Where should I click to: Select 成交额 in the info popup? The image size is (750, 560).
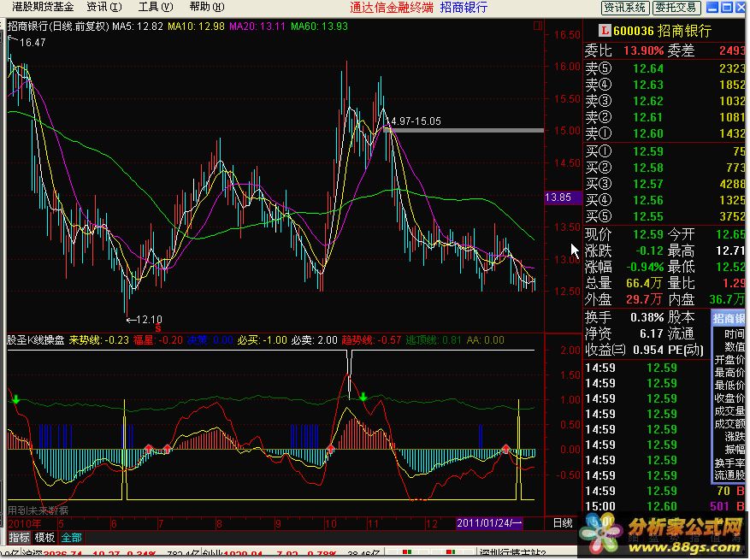[729, 424]
